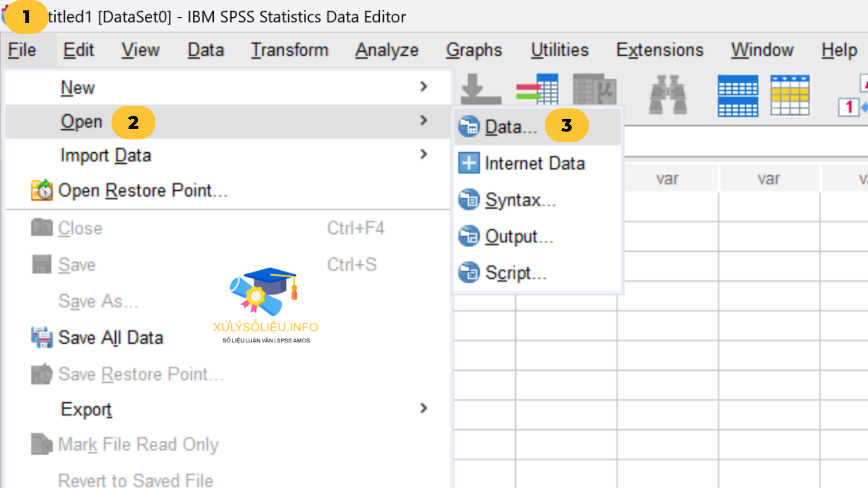Screen dimensions: 868x488
Task: Open the Extensions menu
Action: [x=660, y=50]
